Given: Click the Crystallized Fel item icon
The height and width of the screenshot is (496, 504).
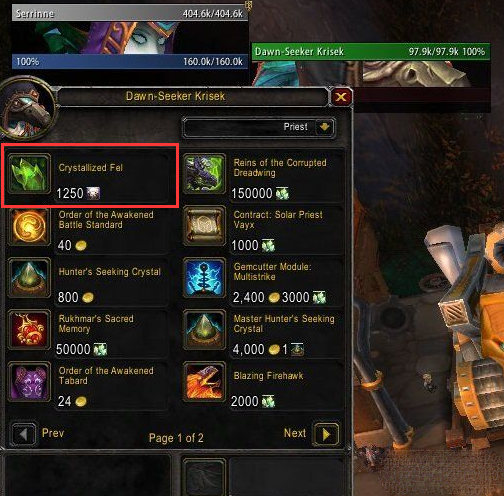Looking at the screenshot, I should tap(29, 174).
